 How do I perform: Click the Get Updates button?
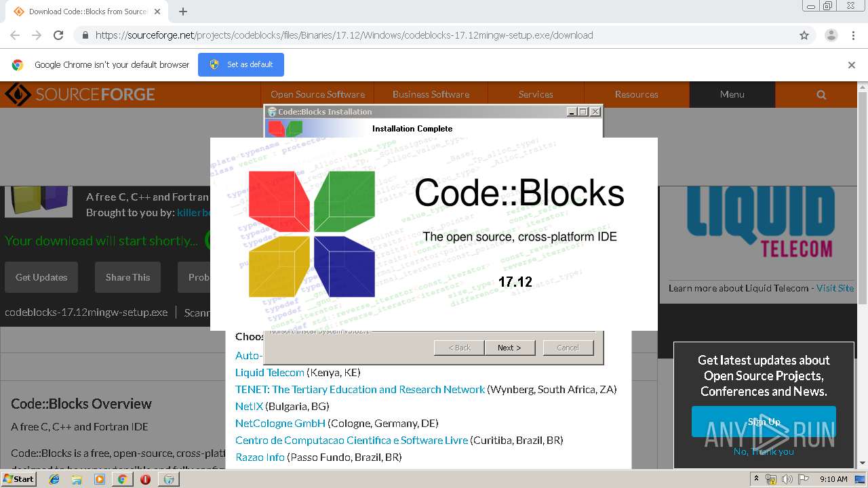[x=41, y=277]
